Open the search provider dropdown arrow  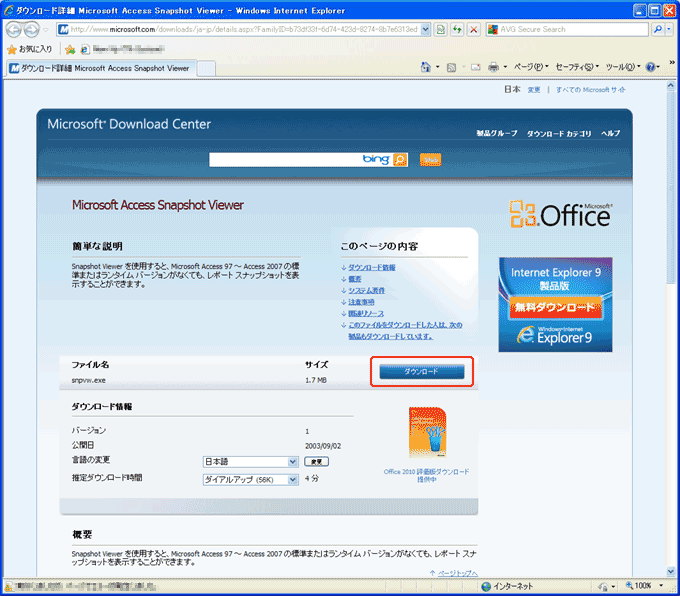[x=669, y=29]
